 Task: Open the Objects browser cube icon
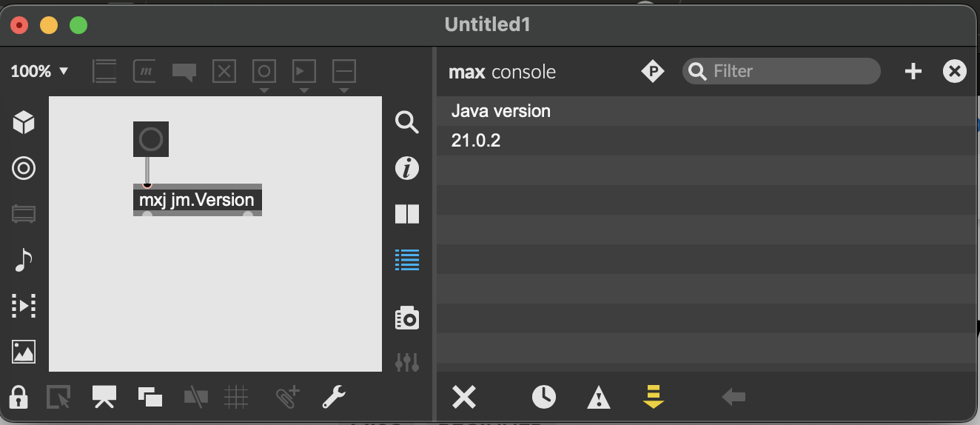[x=24, y=123]
